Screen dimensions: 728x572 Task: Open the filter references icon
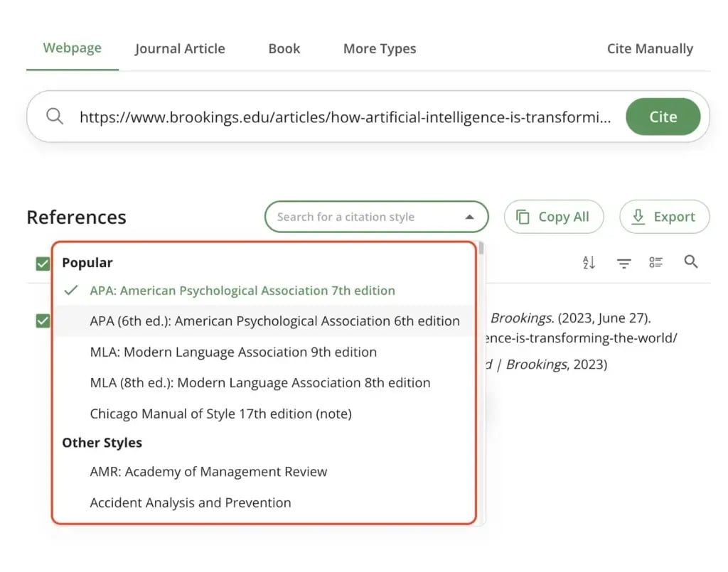tap(623, 263)
